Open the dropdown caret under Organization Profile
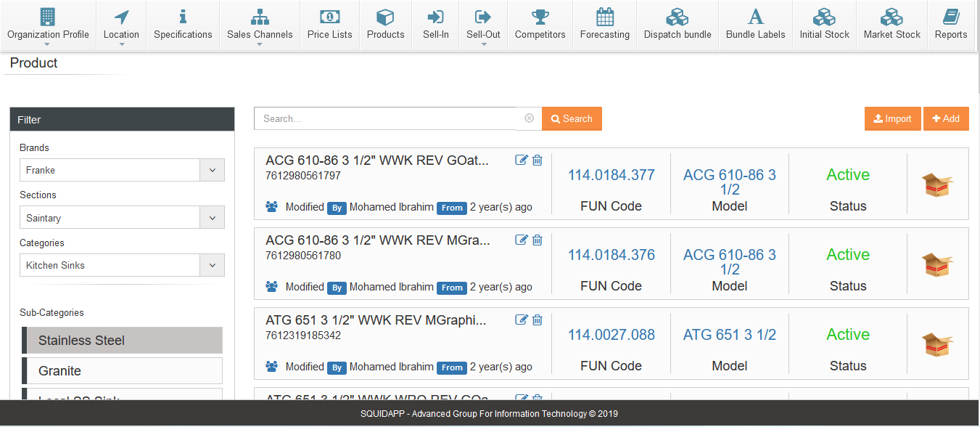Image resolution: width=980 pixels, height=427 pixels. point(48,45)
